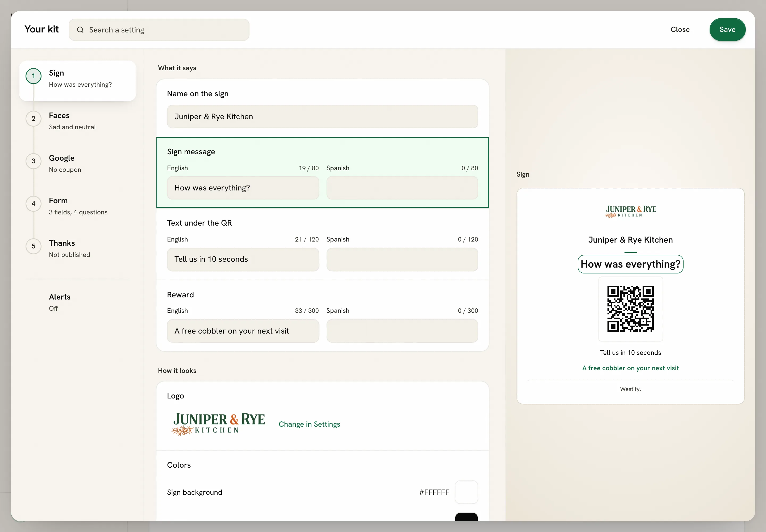Select step 1 circle for Sign

coord(33,76)
